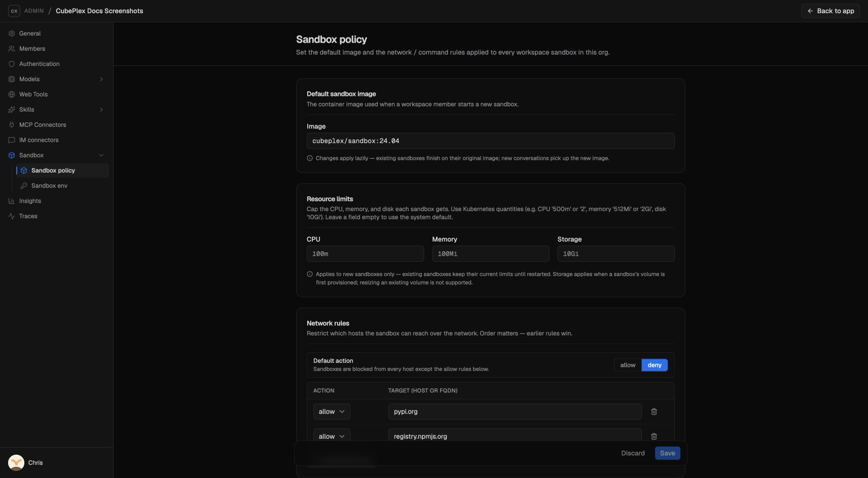Navigate to MCP Connectors

coord(56,125)
